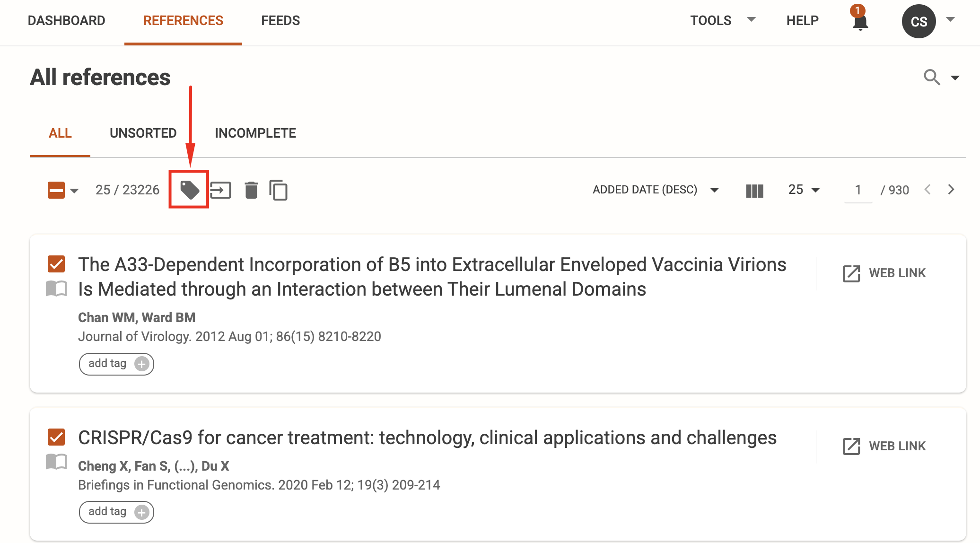Click add tag on first reference
This screenshot has width=980, height=543.
click(116, 364)
